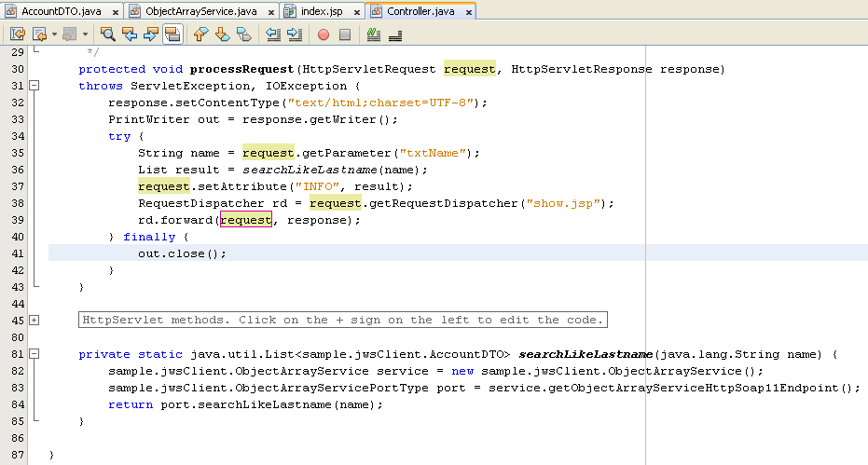Click the Find Selection magnifier icon

(x=108, y=34)
